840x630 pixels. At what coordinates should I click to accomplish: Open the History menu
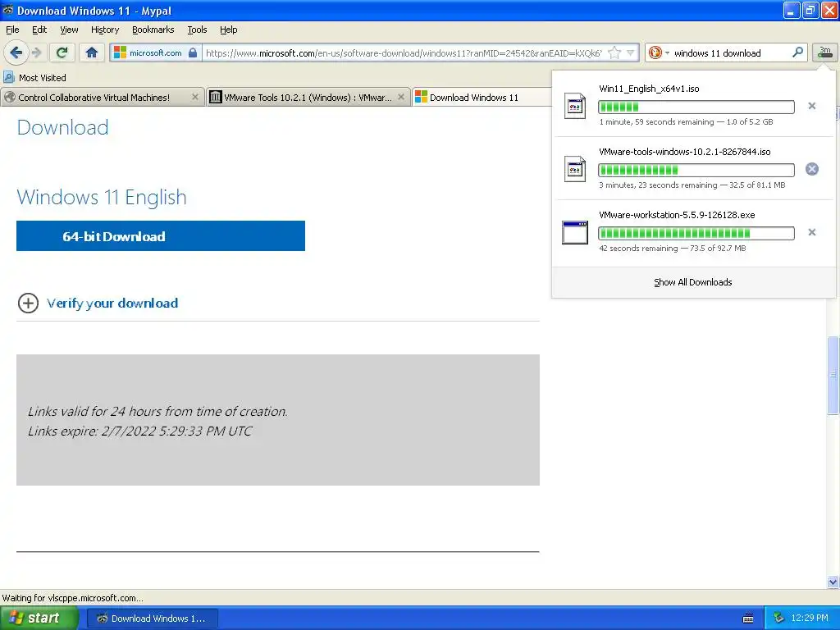(x=104, y=30)
